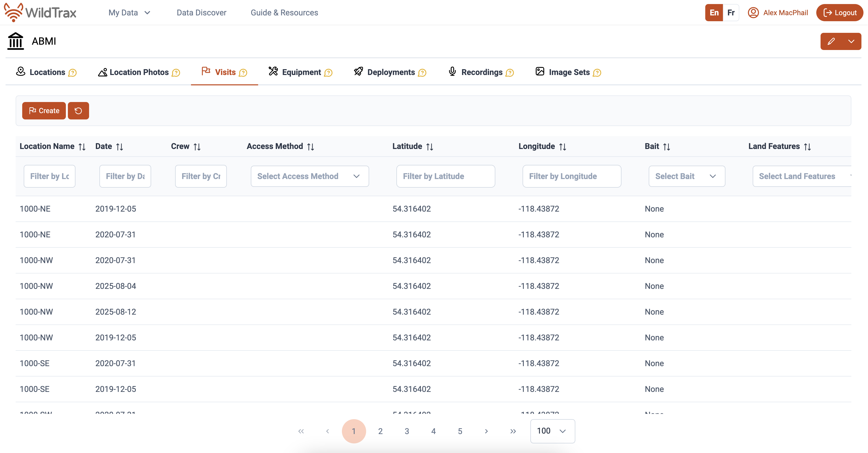Change rows per page from 100
The width and height of the screenshot is (868, 453).
click(x=552, y=431)
